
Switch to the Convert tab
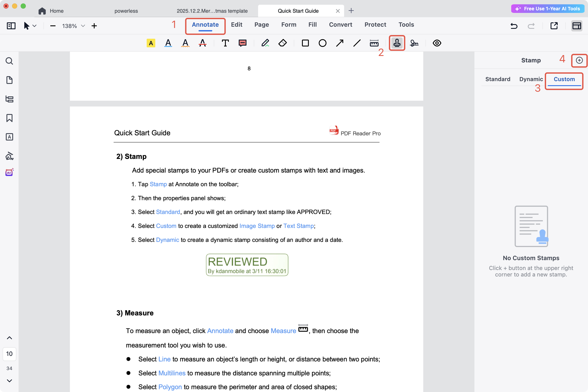[x=340, y=25]
